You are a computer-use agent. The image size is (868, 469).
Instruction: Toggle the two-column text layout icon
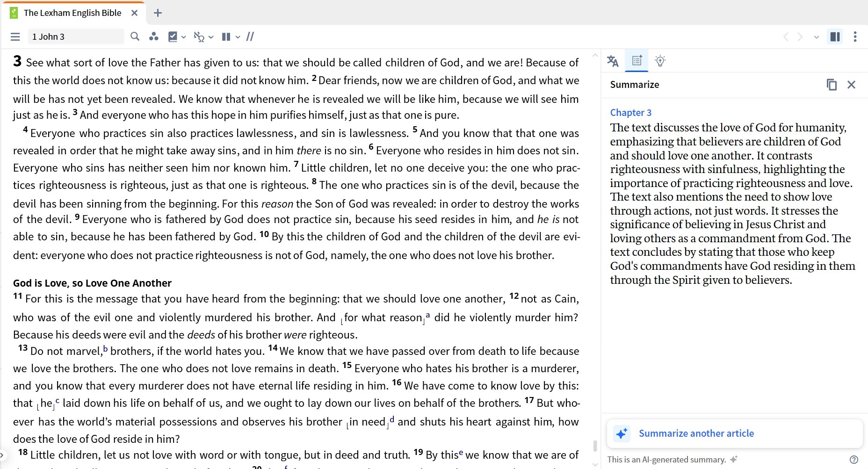coord(226,36)
